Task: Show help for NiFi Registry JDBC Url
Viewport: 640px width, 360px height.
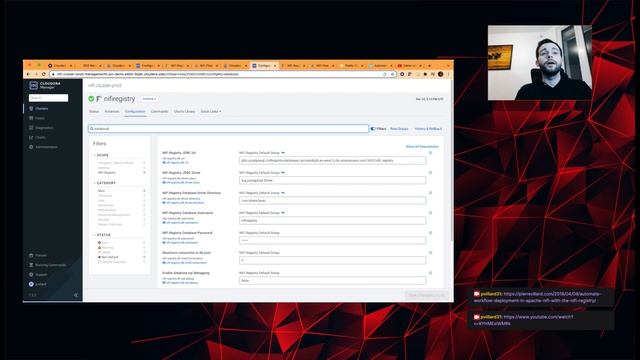Action: pos(430,153)
